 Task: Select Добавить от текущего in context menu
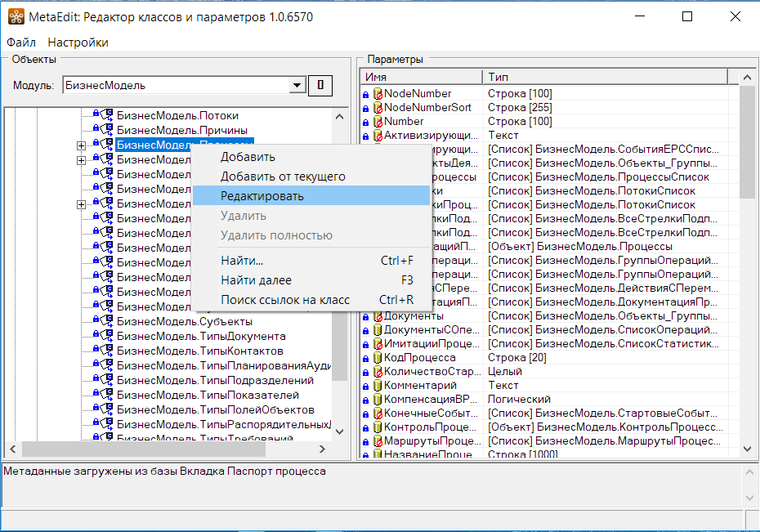283,177
